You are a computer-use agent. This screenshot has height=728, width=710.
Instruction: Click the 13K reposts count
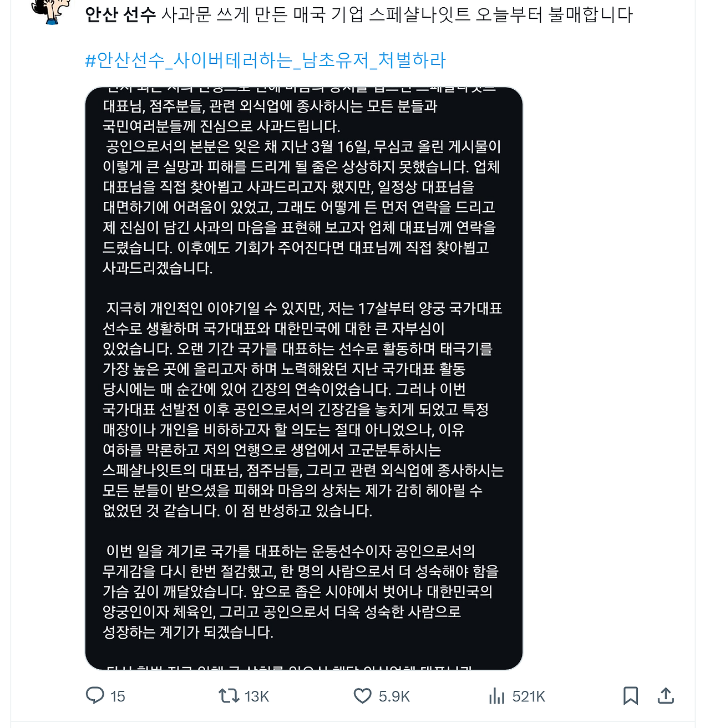(x=257, y=696)
